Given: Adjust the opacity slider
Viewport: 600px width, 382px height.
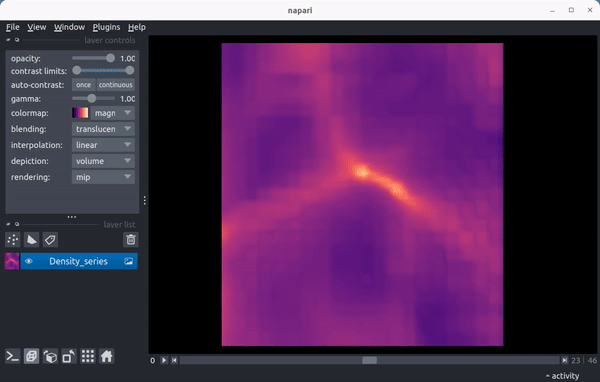Looking at the screenshot, I should coord(93,58).
